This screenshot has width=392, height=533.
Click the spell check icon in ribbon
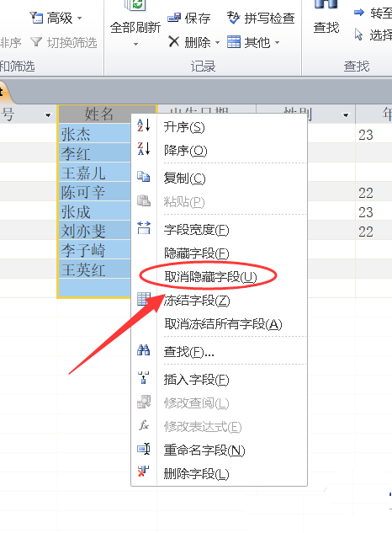233,18
